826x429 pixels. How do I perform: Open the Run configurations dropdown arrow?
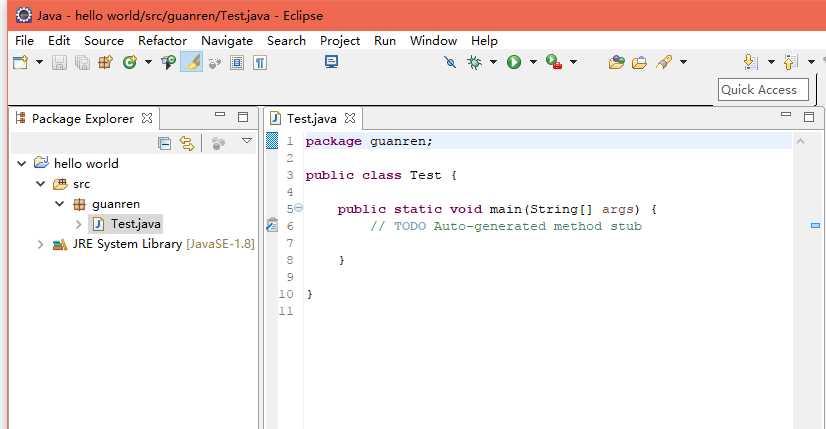click(533, 62)
